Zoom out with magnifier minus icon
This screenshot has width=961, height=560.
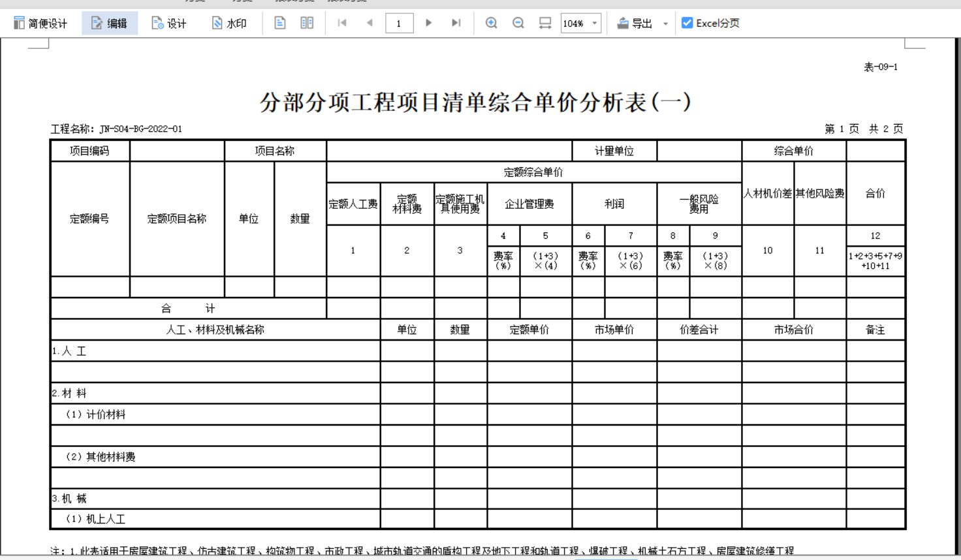click(x=518, y=23)
